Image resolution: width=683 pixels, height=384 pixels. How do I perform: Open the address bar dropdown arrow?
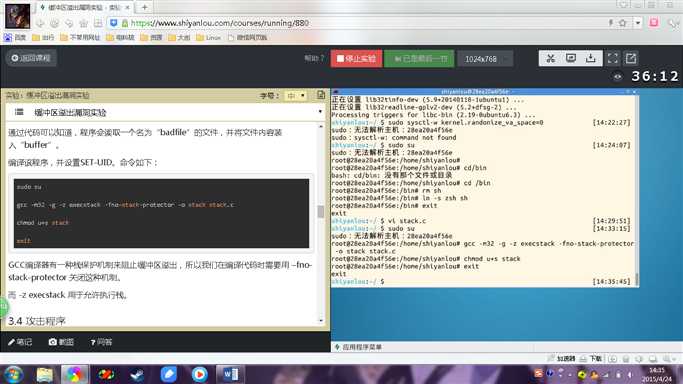click(638, 23)
